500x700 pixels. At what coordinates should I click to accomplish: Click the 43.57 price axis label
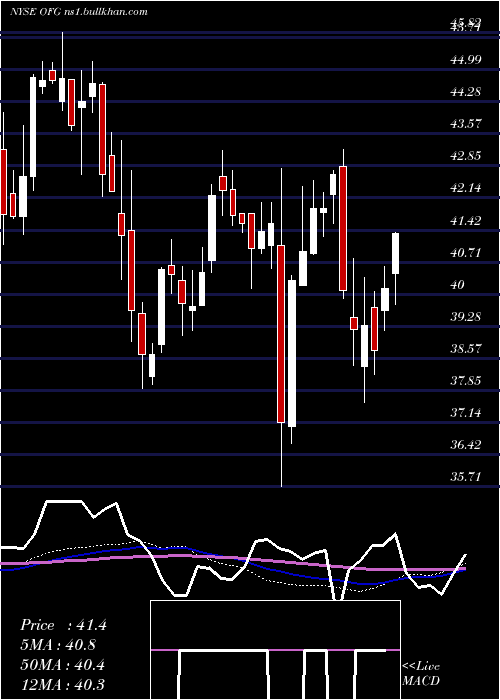466,123
